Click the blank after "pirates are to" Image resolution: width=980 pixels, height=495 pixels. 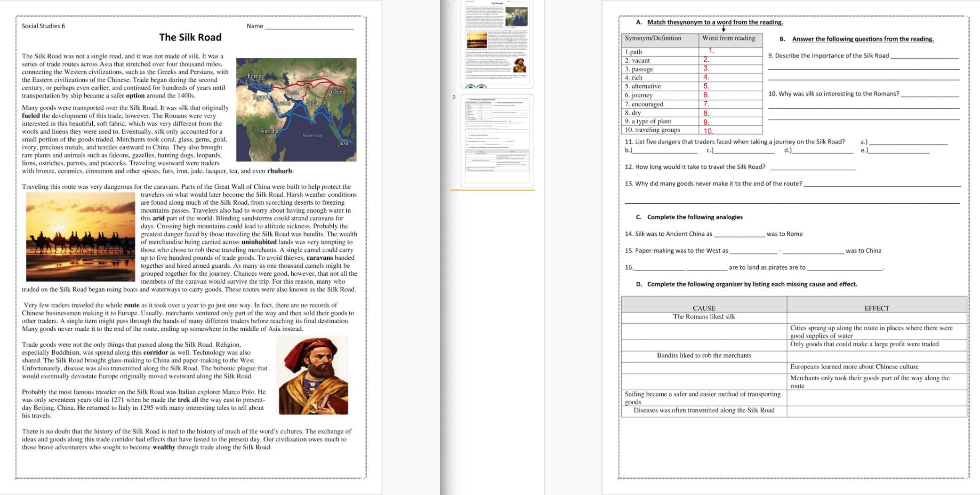coord(845,269)
